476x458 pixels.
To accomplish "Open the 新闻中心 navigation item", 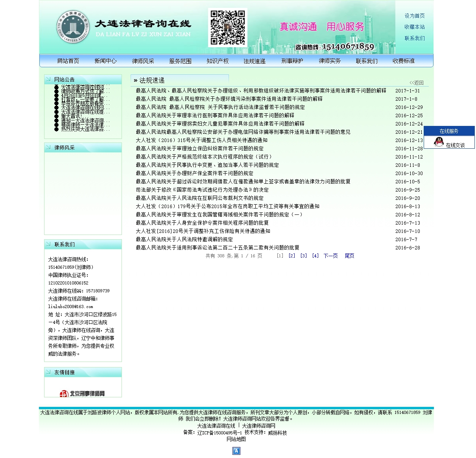I will 105,61.
